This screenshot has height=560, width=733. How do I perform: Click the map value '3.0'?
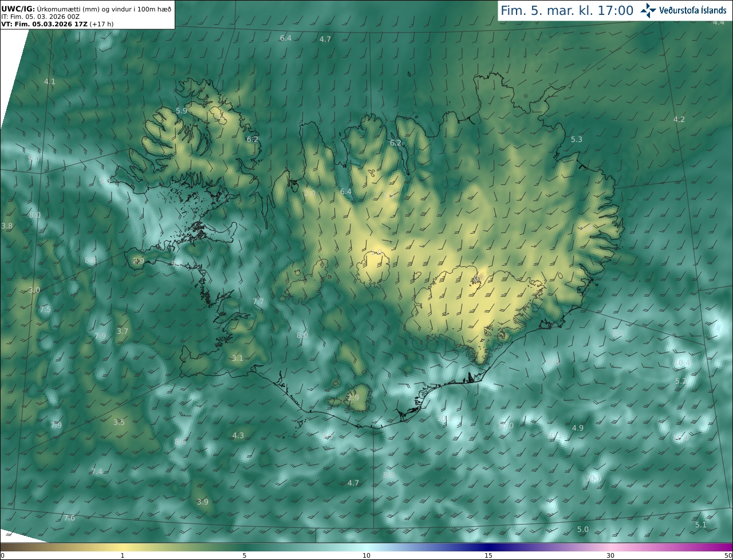click(x=34, y=290)
